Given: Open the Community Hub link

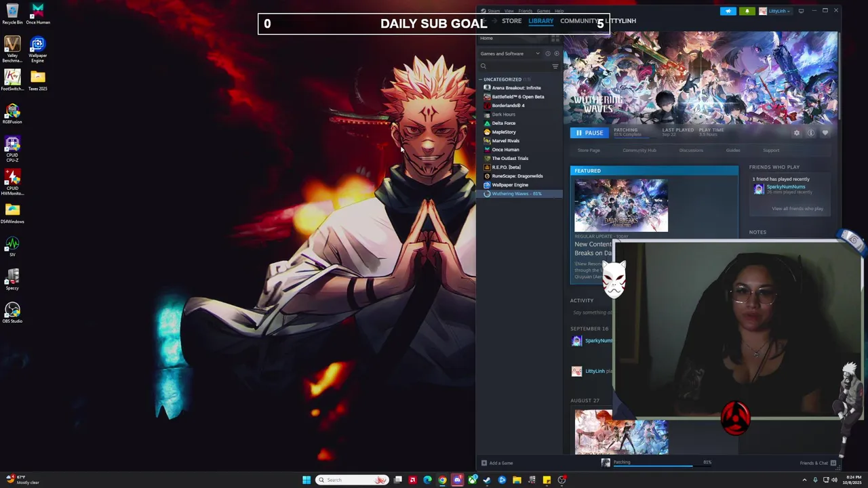Looking at the screenshot, I should coord(639,150).
